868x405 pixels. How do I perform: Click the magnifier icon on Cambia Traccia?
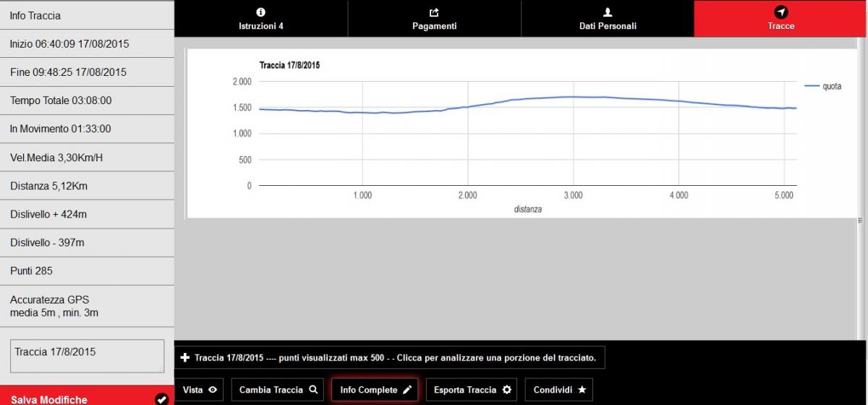point(313,390)
